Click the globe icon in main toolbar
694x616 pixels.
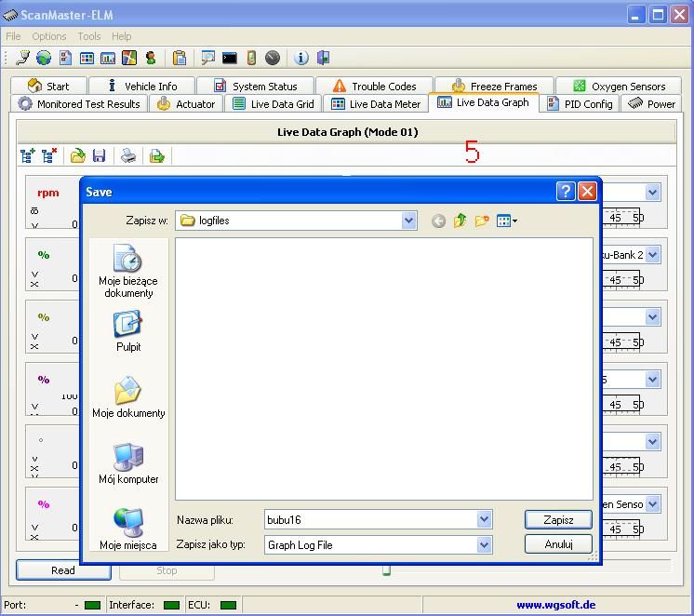[x=43, y=58]
